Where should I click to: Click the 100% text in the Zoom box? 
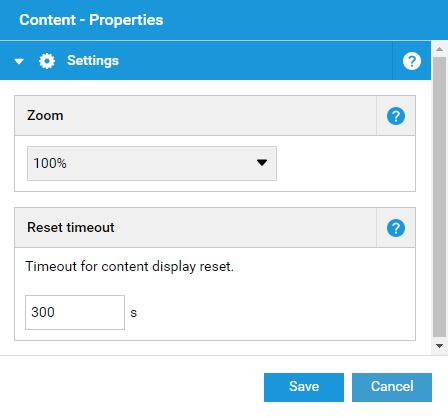tap(50, 163)
